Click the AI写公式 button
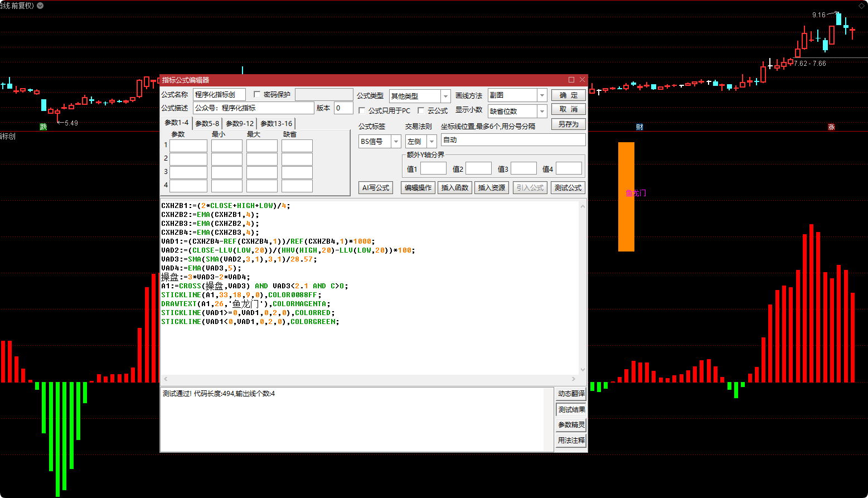 pos(375,188)
